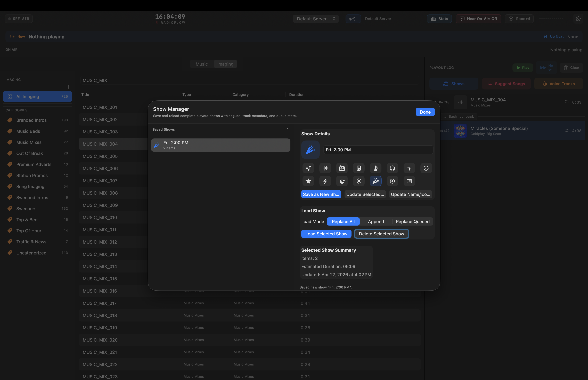588x380 pixels.
Task: Open the Default Server dropdown
Action: (x=316, y=19)
